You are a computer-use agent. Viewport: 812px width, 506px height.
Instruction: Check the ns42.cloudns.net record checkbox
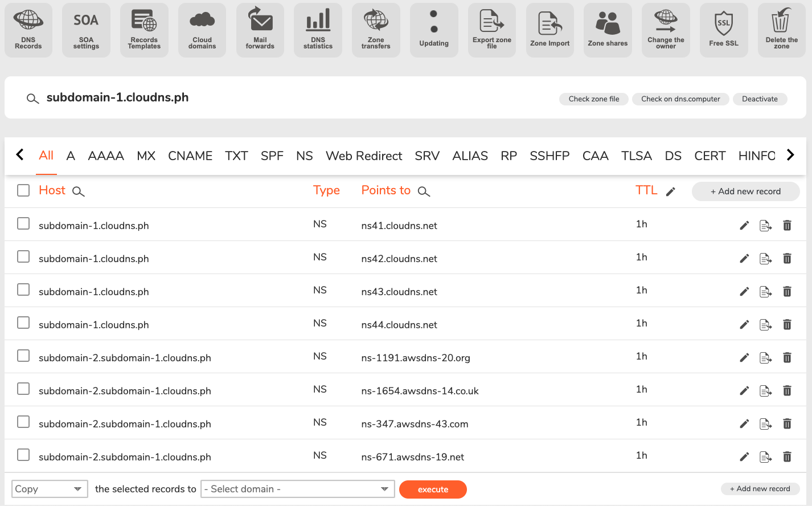click(23, 257)
